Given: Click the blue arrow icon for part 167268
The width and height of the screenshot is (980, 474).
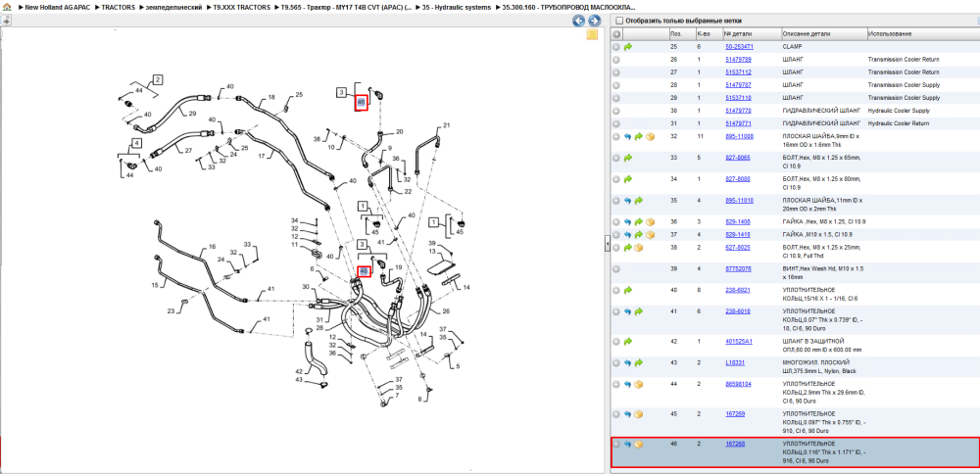Looking at the screenshot, I should pyautogui.click(x=628, y=445).
